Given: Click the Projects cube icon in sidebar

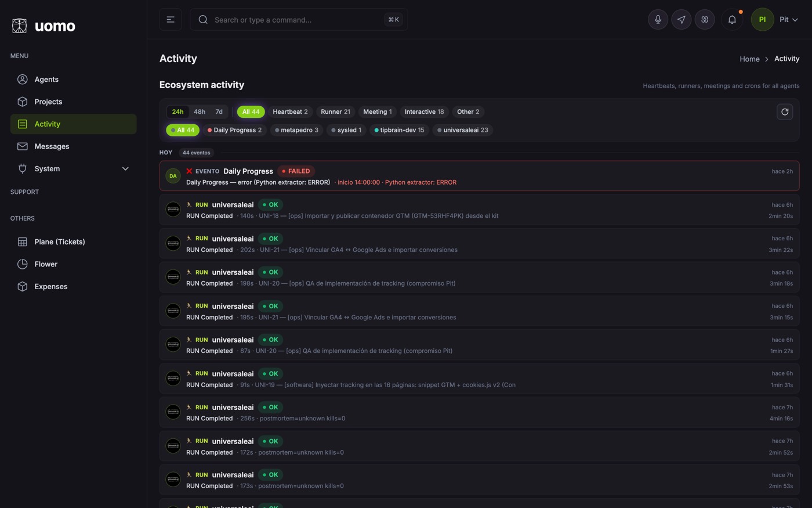Looking at the screenshot, I should click(x=22, y=102).
